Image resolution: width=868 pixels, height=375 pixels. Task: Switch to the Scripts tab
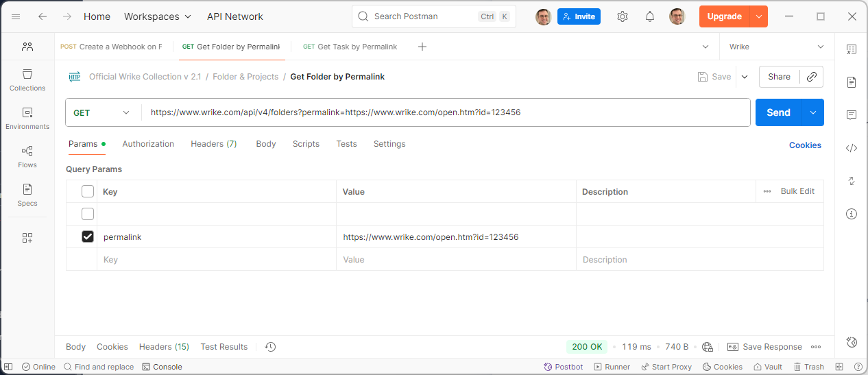pyautogui.click(x=306, y=144)
